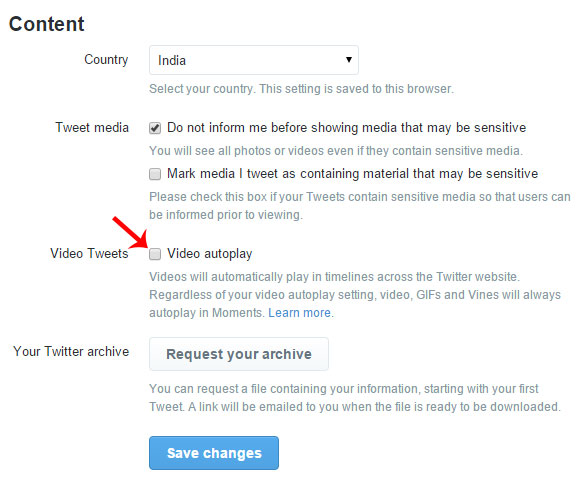Click the red arrow annotation
Image resolution: width=583 pixels, height=478 pixels.
click(130, 233)
